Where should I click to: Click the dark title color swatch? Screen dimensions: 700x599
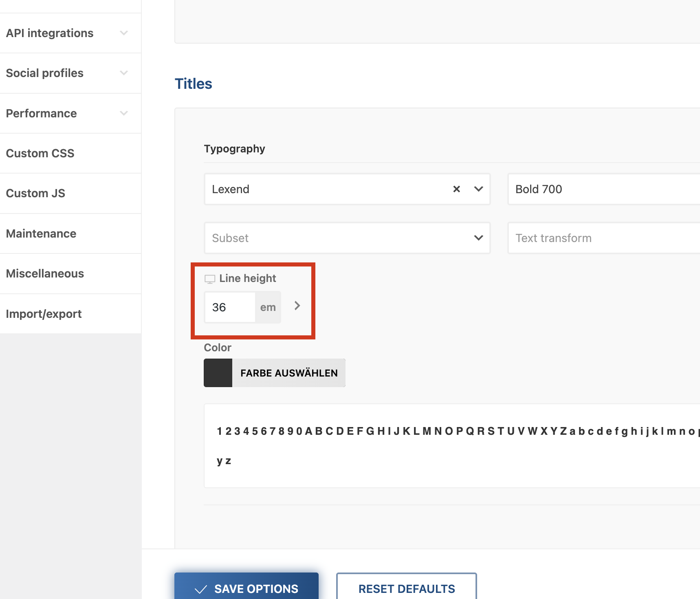click(x=218, y=373)
